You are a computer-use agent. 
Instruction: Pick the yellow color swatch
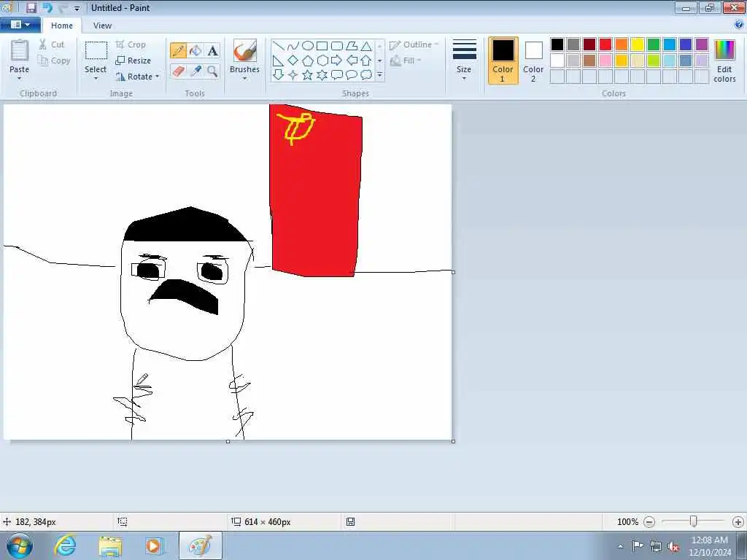(638, 44)
